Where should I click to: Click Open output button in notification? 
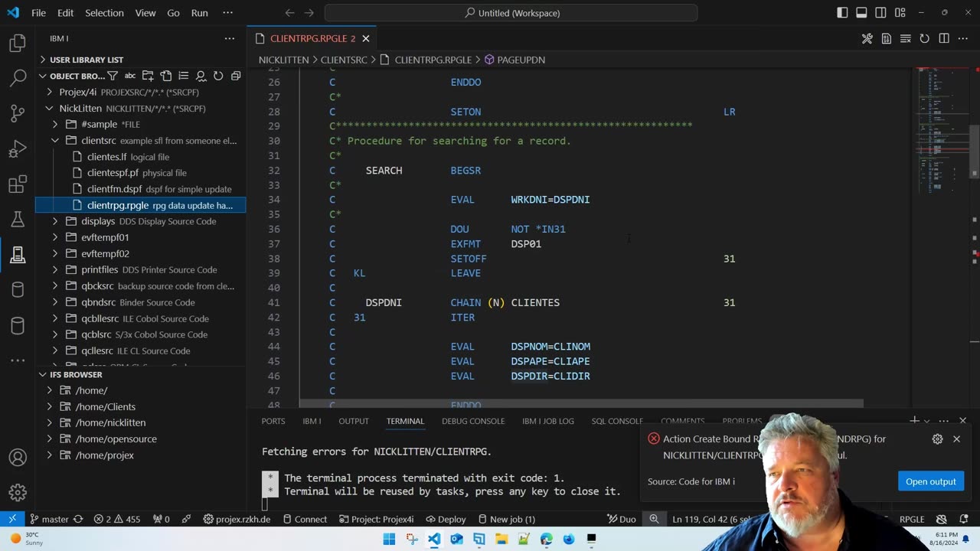tap(930, 481)
